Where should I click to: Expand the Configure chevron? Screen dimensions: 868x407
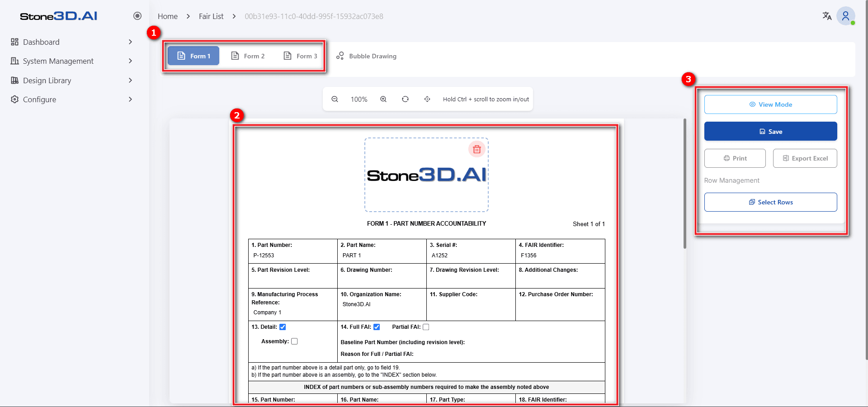pos(130,99)
